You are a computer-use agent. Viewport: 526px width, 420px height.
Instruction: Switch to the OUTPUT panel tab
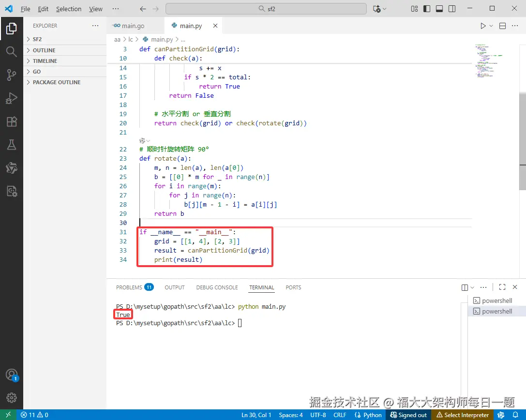point(174,287)
